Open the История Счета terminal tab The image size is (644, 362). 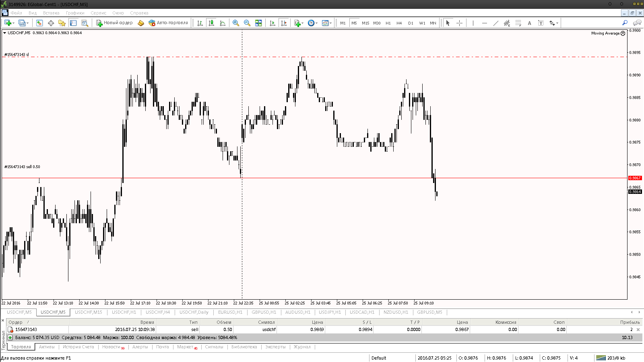(78, 347)
